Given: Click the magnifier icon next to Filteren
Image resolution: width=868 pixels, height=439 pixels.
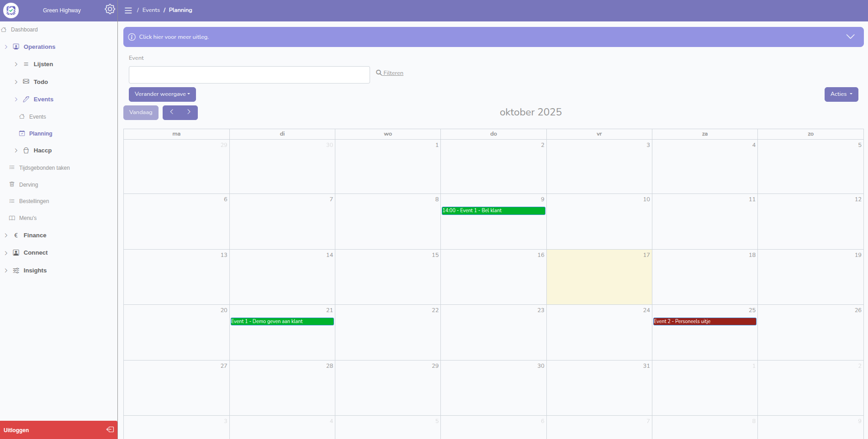Looking at the screenshot, I should 379,73.
